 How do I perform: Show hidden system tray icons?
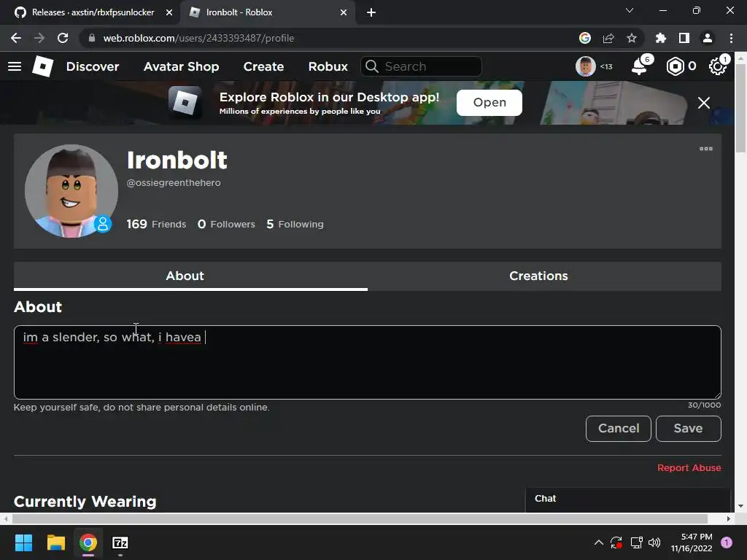click(599, 542)
